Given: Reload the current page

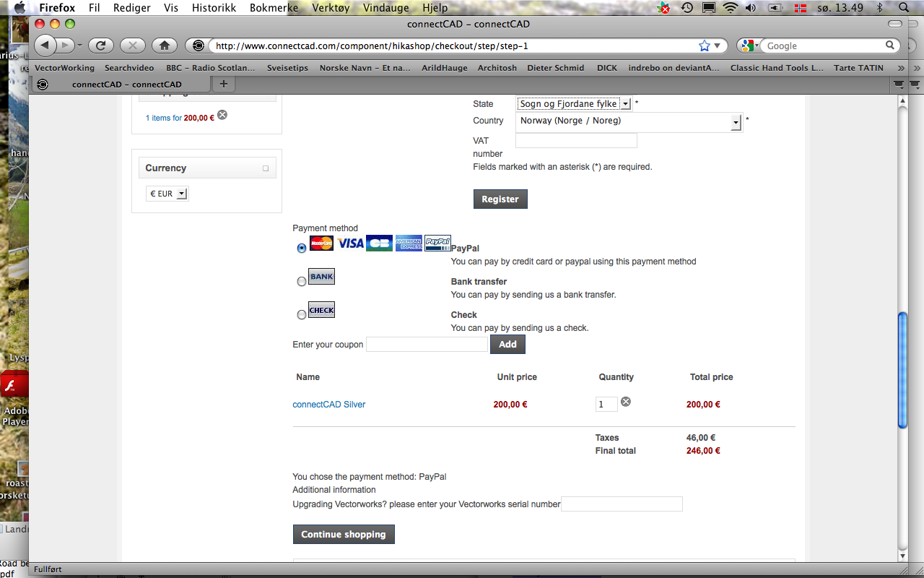Looking at the screenshot, I should tap(101, 46).
